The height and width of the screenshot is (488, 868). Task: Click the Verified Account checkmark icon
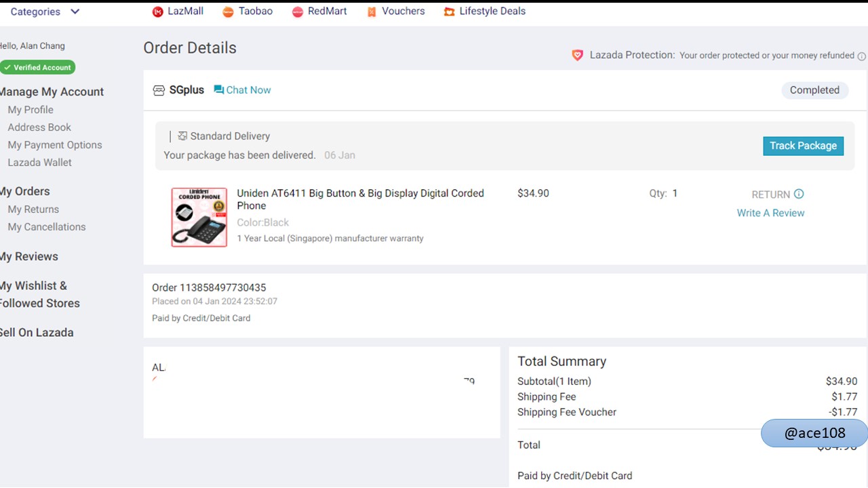(x=7, y=68)
